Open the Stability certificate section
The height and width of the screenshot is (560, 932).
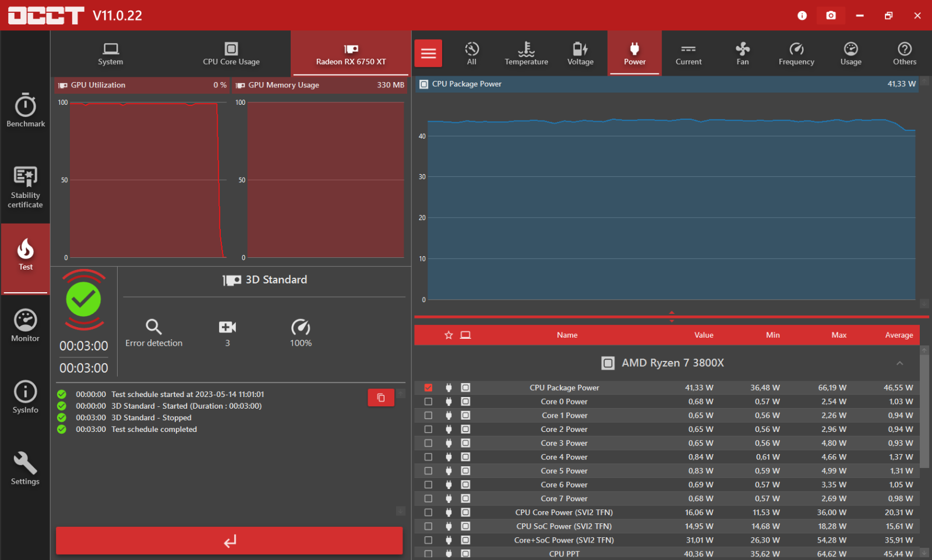26,187
